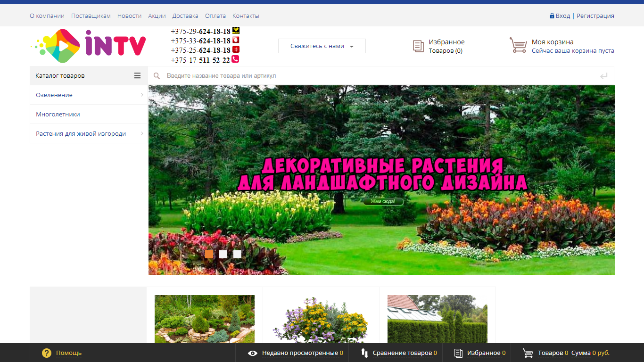Expand Растения для живой изгороди arrow
The width and height of the screenshot is (644, 362).
pyautogui.click(x=142, y=133)
